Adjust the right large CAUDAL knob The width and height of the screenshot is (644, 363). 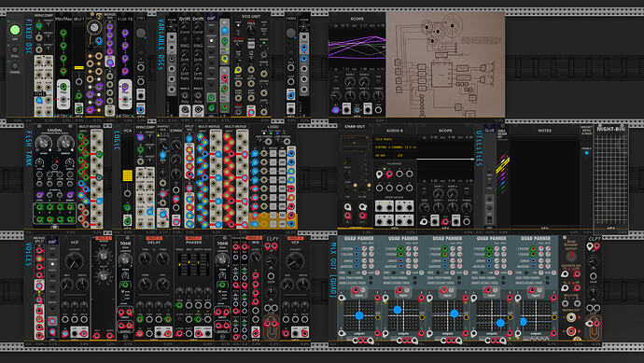(65, 143)
